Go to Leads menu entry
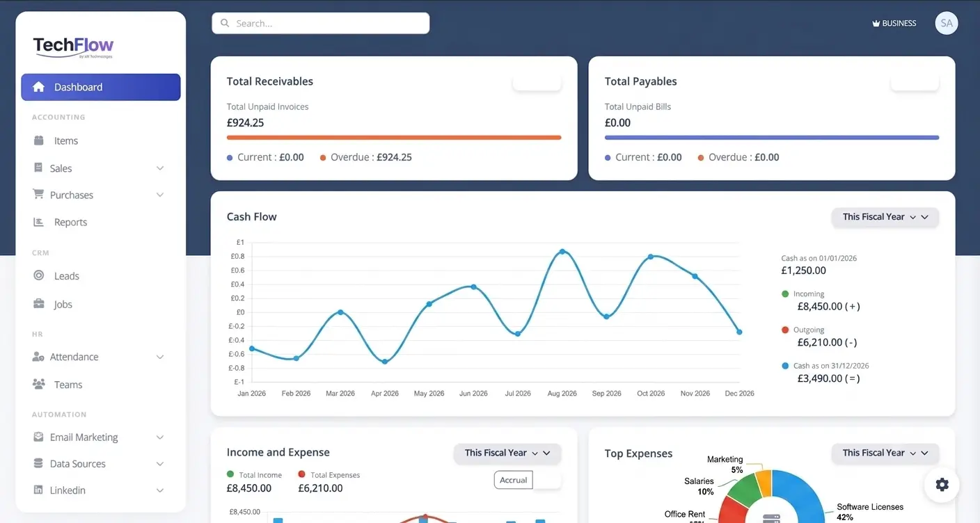 point(101,275)
